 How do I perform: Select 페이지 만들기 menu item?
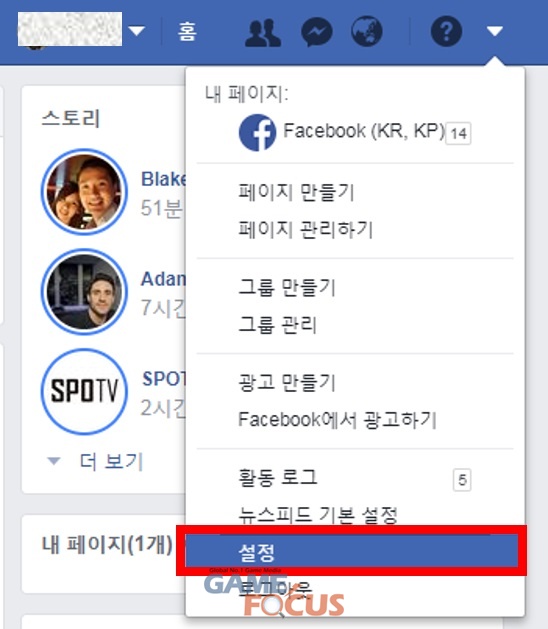pyautogui.click(x=296, y=192)
